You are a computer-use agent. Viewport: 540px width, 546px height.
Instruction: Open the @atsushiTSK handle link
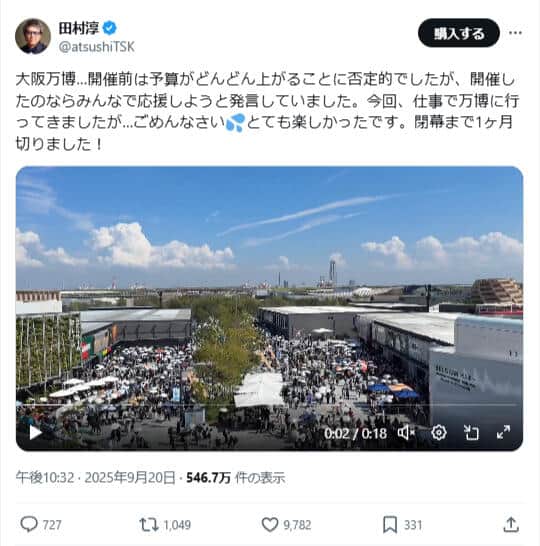[96, 47]
